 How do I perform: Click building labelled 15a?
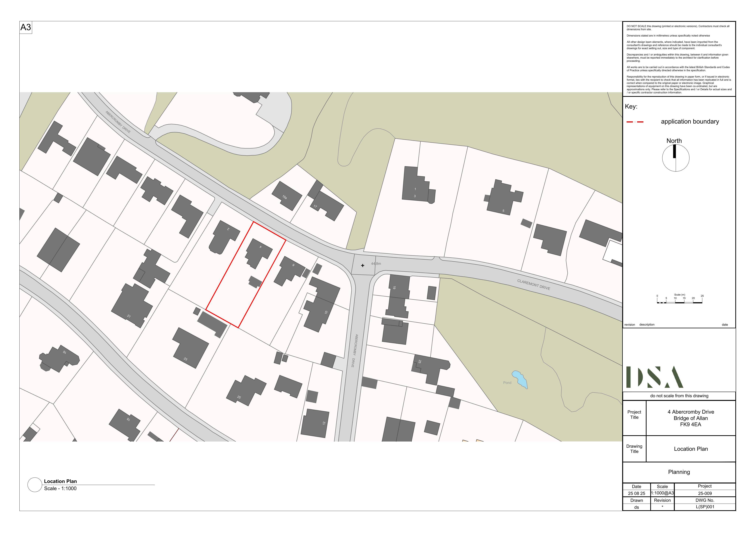coord(286,196)
